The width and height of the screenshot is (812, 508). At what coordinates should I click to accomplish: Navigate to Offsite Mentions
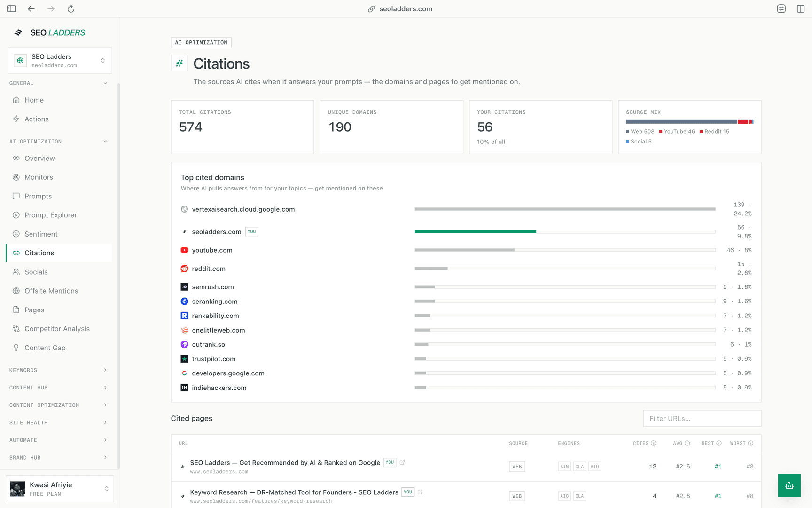point(51,291)
